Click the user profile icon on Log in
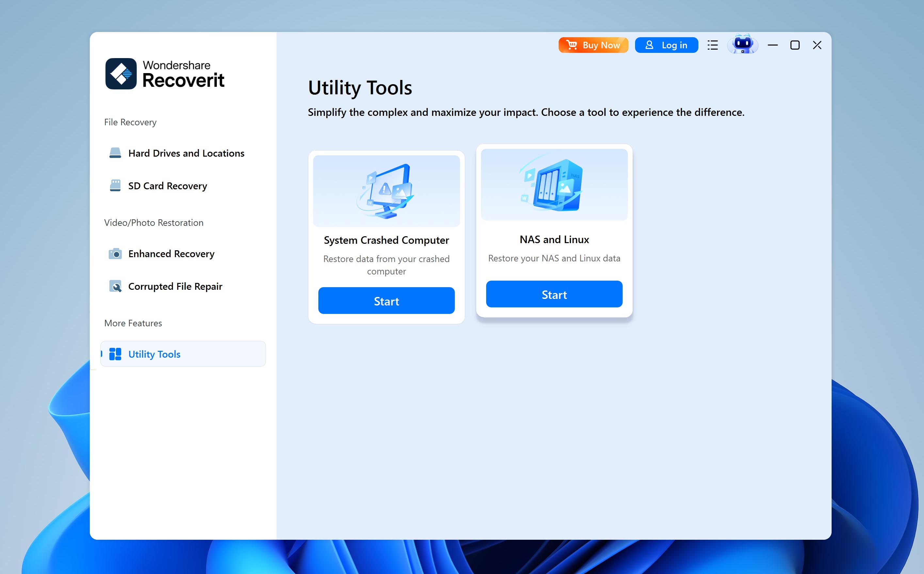 (649, 45)
